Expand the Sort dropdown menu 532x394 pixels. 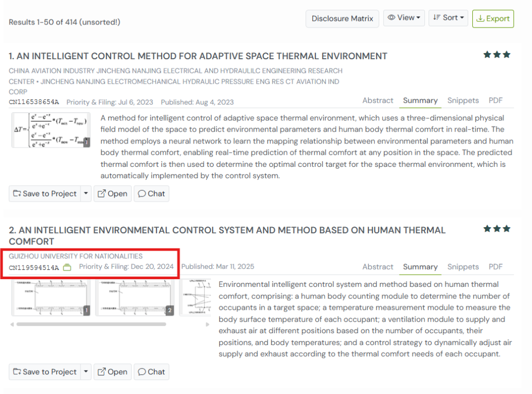449,18
